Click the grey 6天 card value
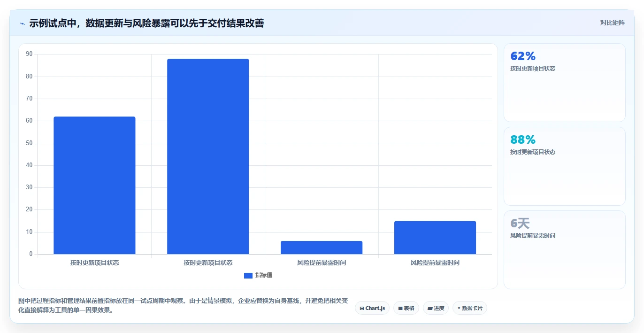The image size is (644, 333). [x=520, y=223]
